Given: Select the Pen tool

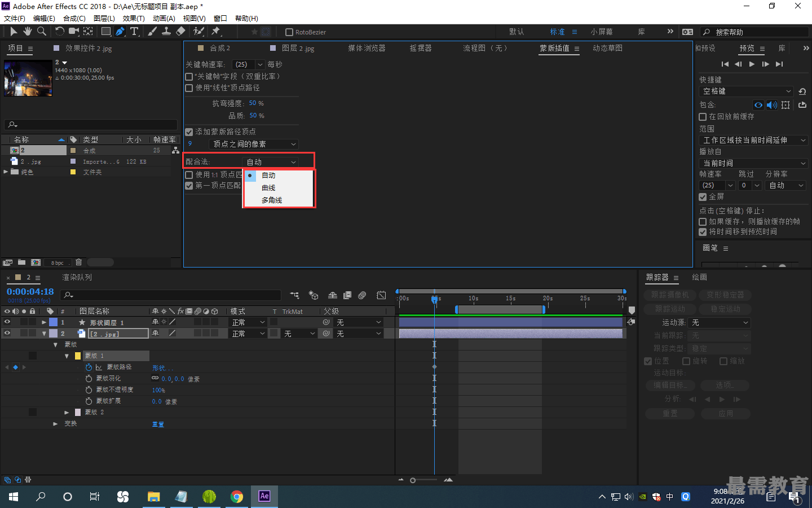Looking at the screenshot, I should click(120, 32).
